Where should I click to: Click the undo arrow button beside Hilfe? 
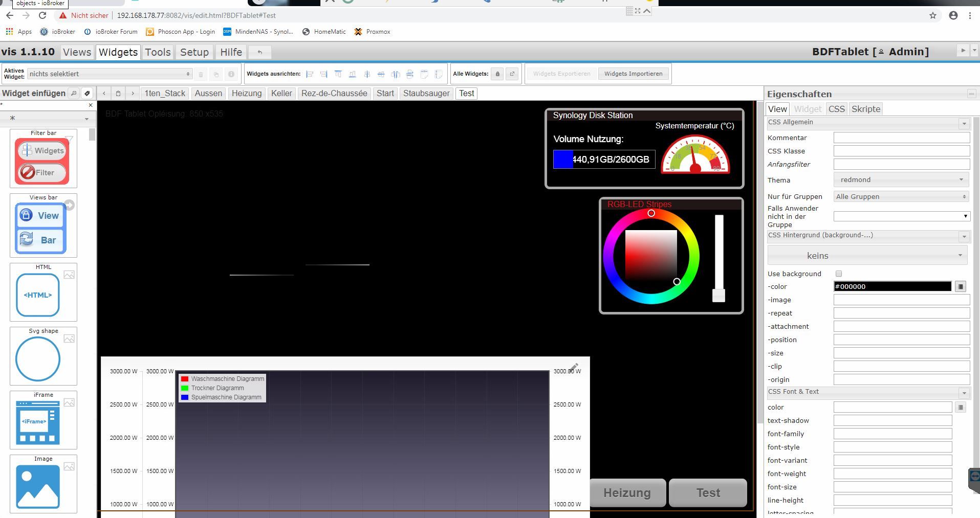coord(259,52)
